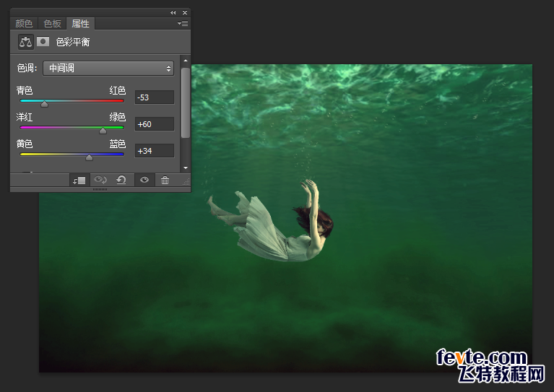
Task: Click the 红色 label
Action: (x=118, y=90)
